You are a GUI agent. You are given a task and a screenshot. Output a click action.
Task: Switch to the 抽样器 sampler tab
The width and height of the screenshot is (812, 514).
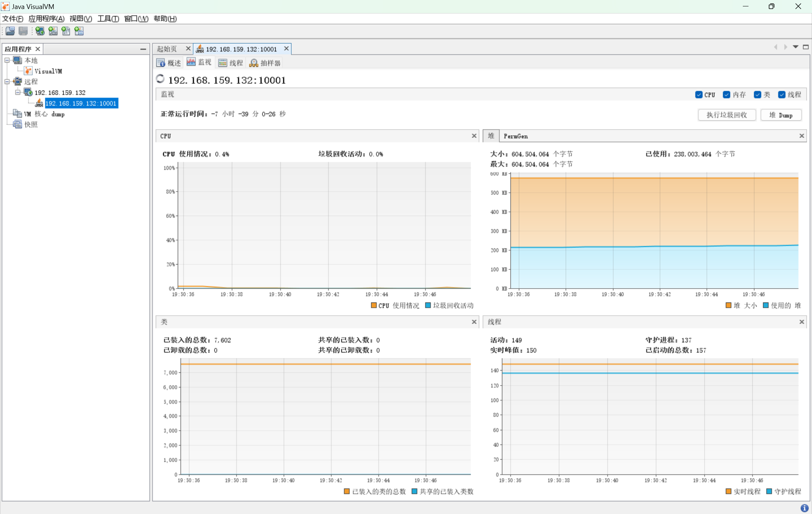click(265, 63)
